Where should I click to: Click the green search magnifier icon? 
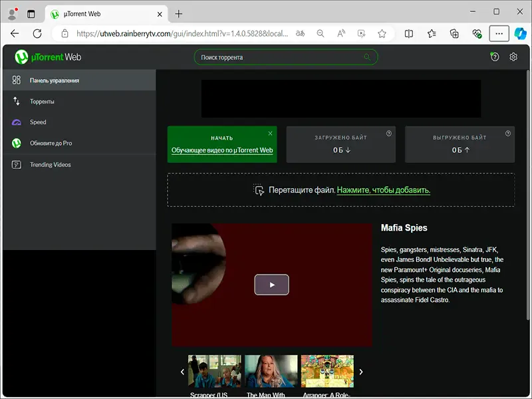pos(367,57)
